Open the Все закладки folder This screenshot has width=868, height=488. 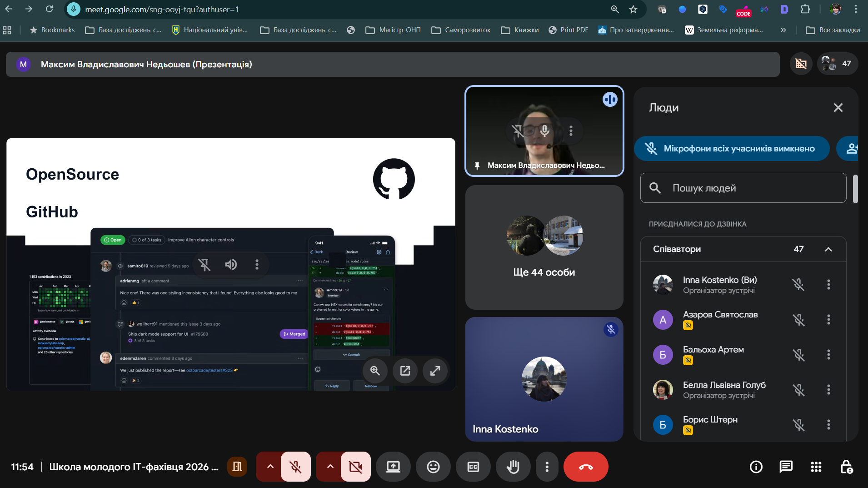833,30
